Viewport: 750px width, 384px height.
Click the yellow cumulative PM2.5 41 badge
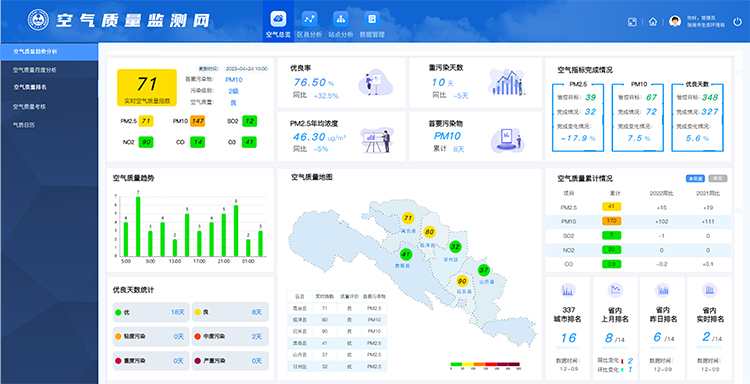coord(611,207)
